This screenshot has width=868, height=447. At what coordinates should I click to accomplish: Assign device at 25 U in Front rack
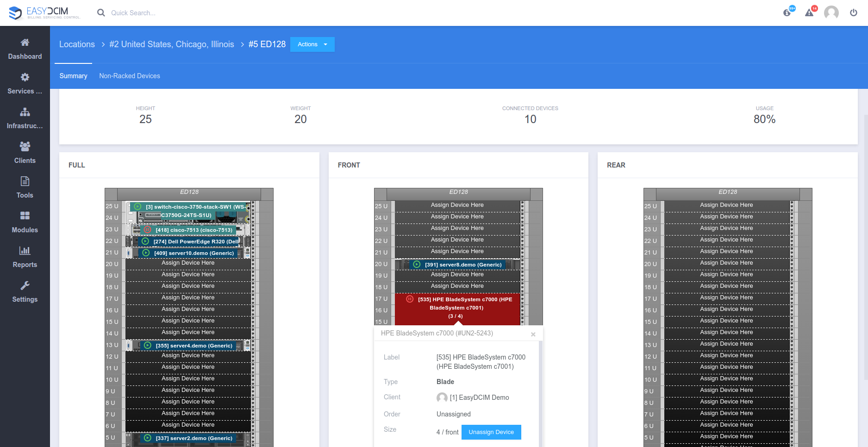tap(457, 205)
